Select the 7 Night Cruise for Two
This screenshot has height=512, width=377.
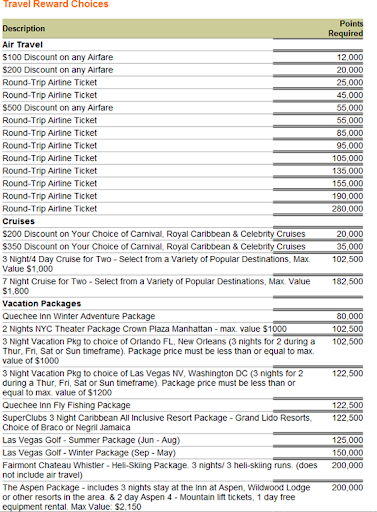click(x=156, y=286)
